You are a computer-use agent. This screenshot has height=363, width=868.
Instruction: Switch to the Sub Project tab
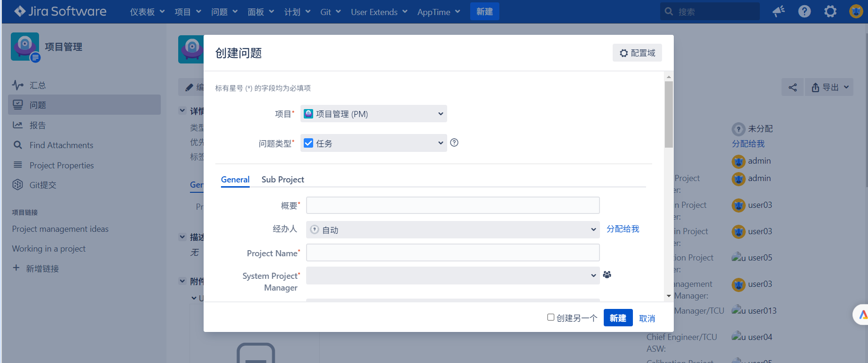coord(283,179)
